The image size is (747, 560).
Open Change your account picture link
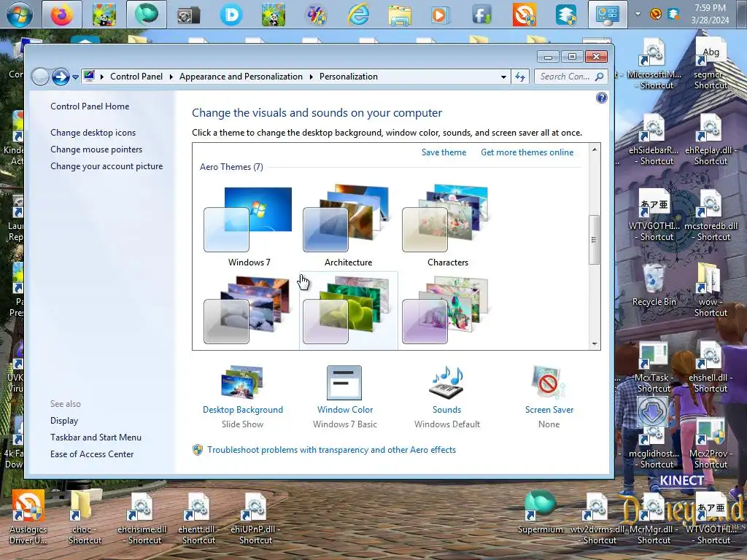pos(107,166)
